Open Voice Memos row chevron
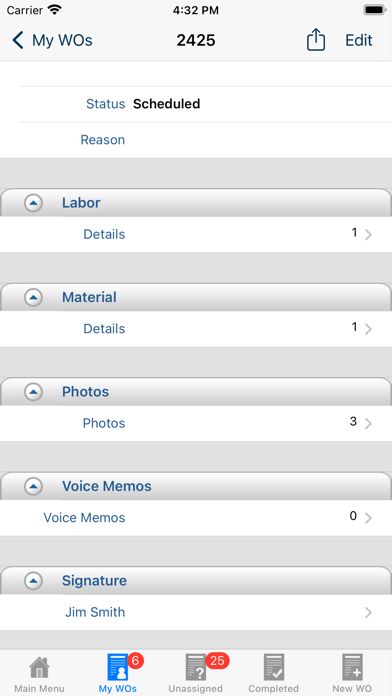This screenshot has height=696, width=392. pyautogui.click(x=368, y=518)
